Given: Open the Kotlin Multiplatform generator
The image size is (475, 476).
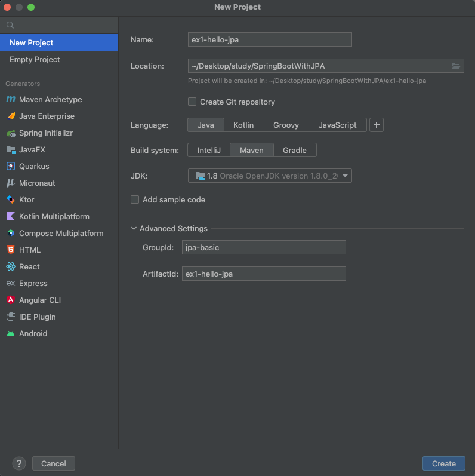Looking at the screenshot, I should (59, 216).
